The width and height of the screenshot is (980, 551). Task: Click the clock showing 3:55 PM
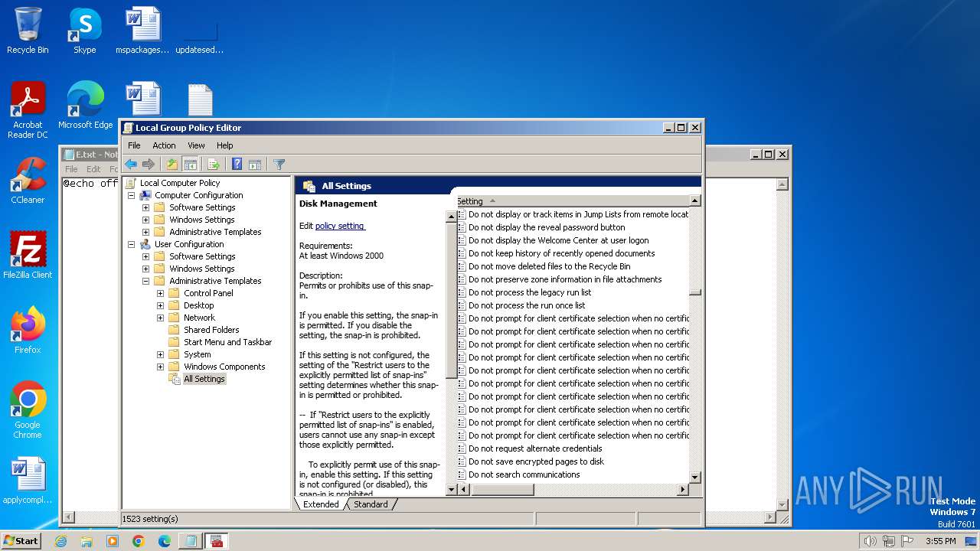coord(940,541)
